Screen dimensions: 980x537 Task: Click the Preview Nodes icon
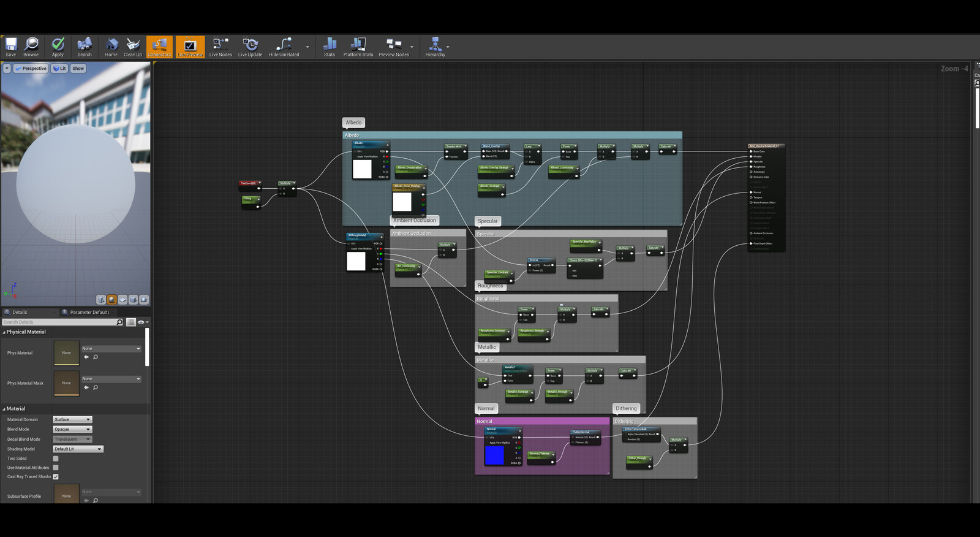click(x=394, y=47)
